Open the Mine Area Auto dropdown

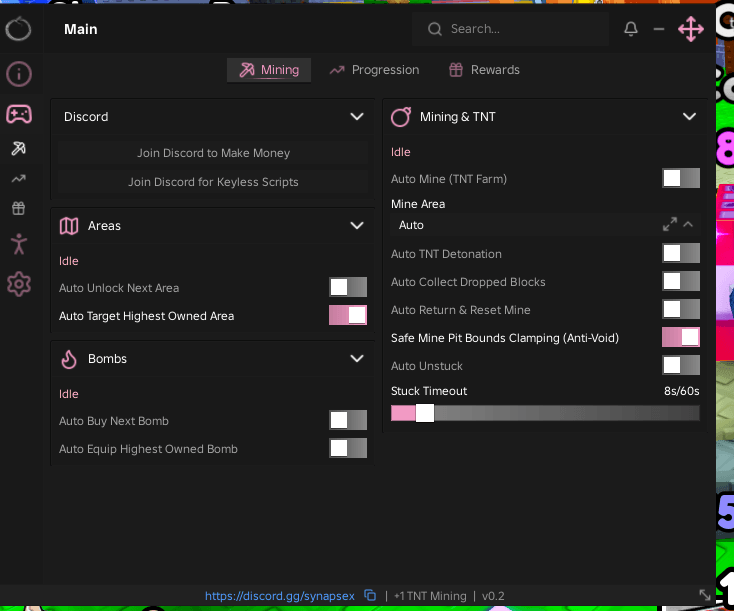pos(545,225)
